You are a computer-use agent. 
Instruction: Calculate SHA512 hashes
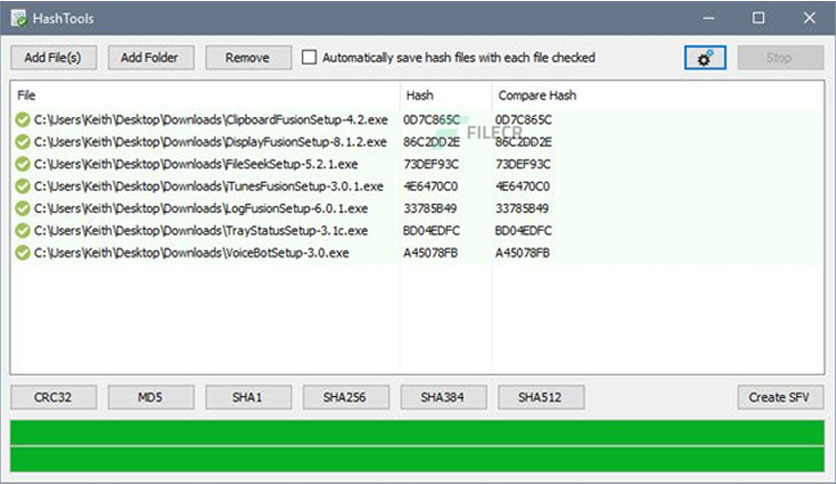coord(541,397)
